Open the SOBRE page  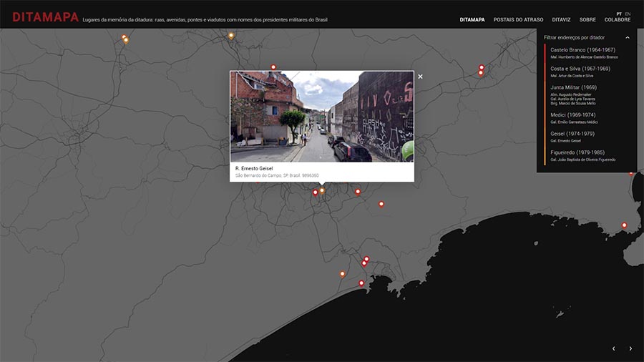[587, 20]
